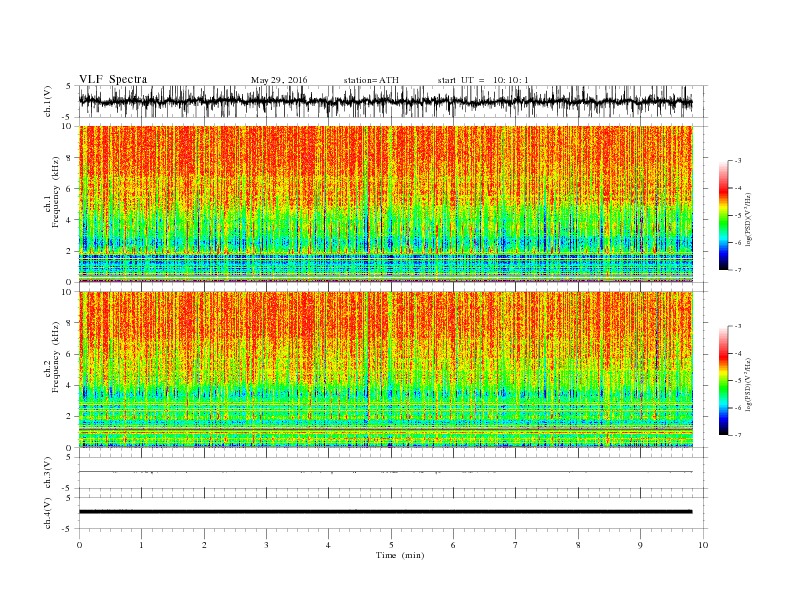Click the time axis tick label "5"

391,545
